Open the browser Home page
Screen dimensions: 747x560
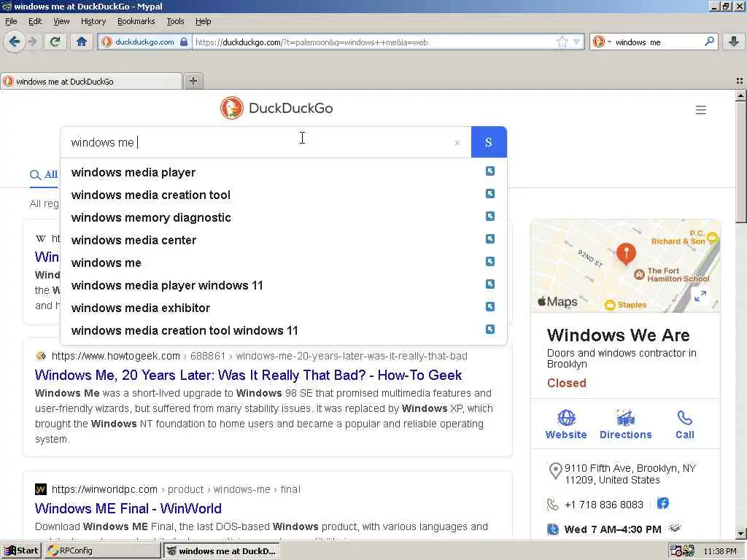pos(82,42)
